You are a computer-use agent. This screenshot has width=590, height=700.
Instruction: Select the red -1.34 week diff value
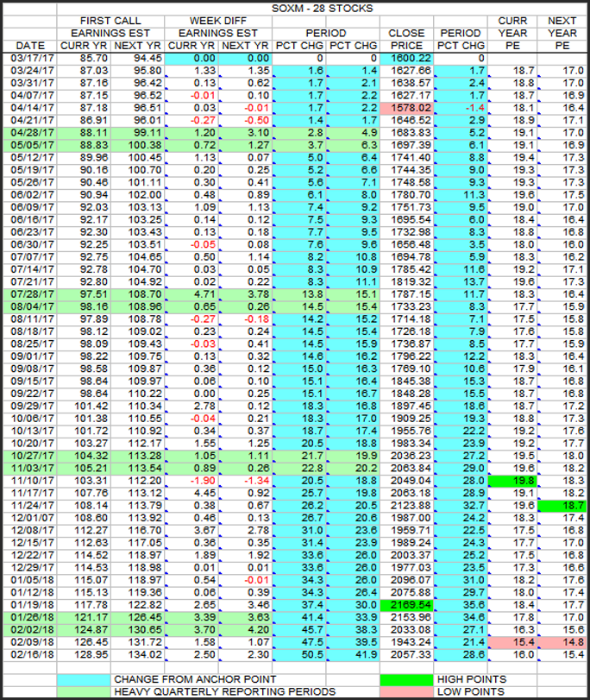coord(245,481)
